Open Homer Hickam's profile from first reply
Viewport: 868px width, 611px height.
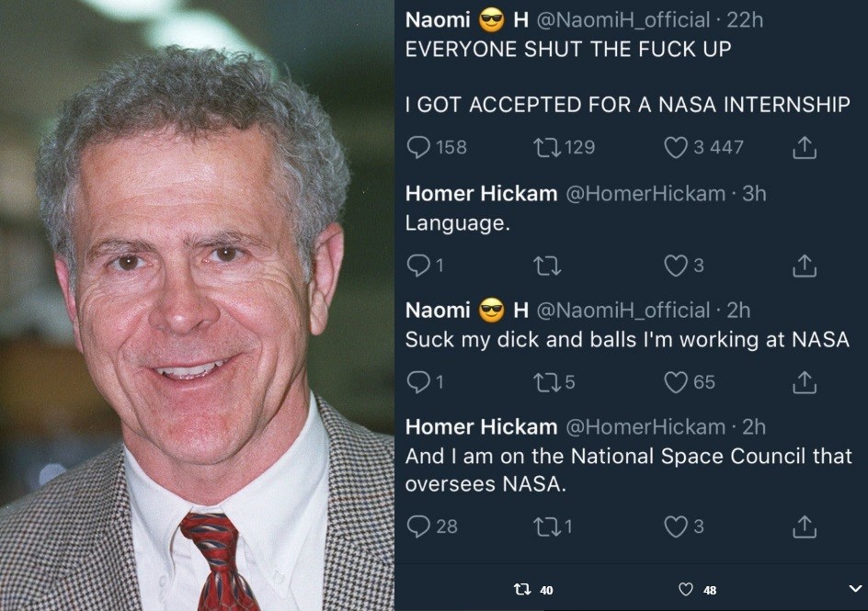pyautogui.click(x=481, y=194)
